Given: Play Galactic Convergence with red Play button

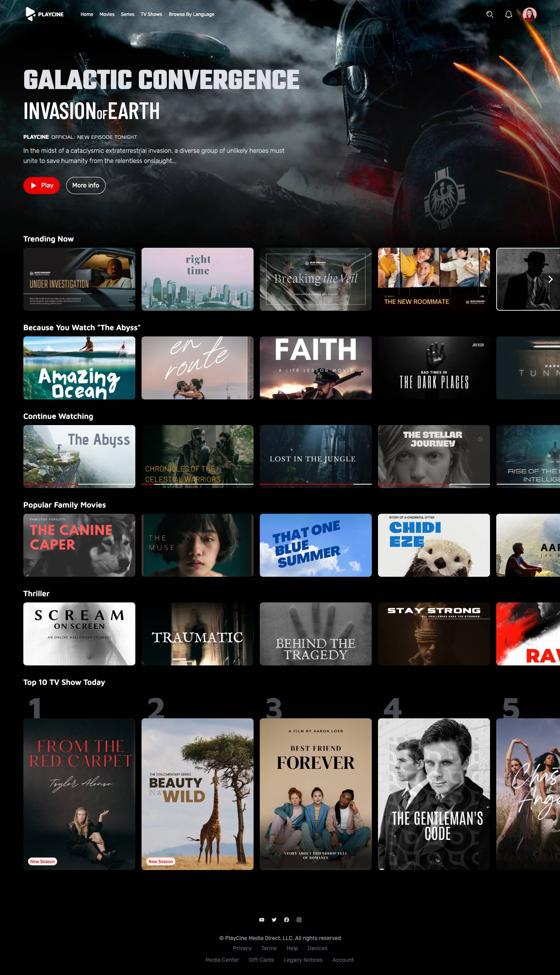Looking at the screenshot, I should pos(42,186).
